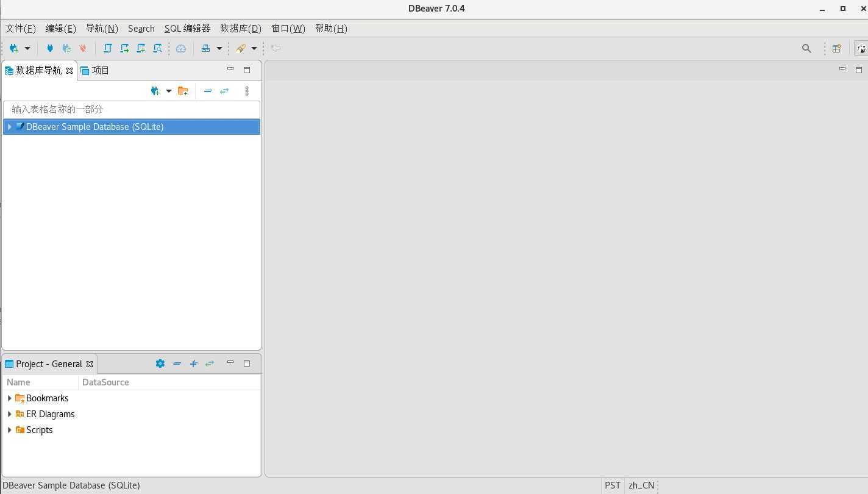
Task: Click the red Disconnect plug icon
Action: (x=83, y=48)
